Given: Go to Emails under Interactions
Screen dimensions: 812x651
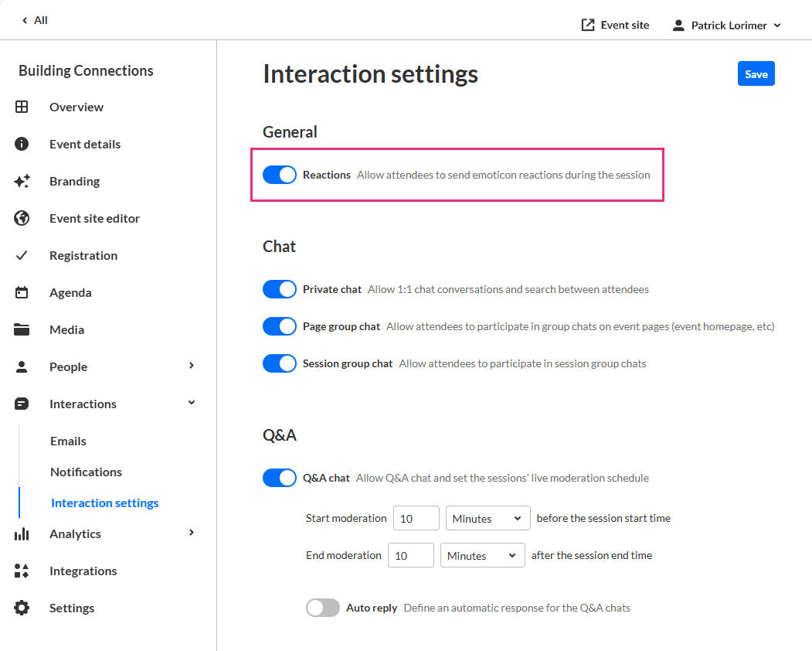Looking at the screenshot, I should point(68,441).
